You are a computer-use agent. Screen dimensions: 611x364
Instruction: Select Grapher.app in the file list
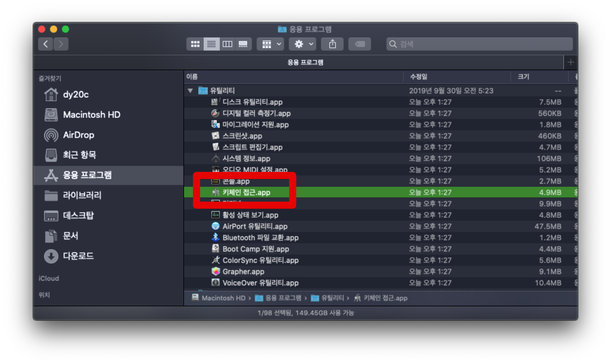pyautogui.click(x=243, y=272)
